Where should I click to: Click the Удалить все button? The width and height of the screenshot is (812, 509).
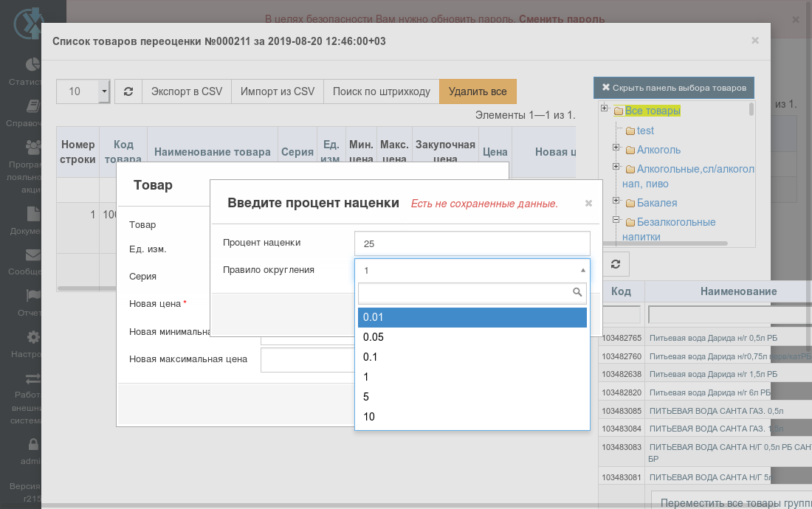[478, 91]
